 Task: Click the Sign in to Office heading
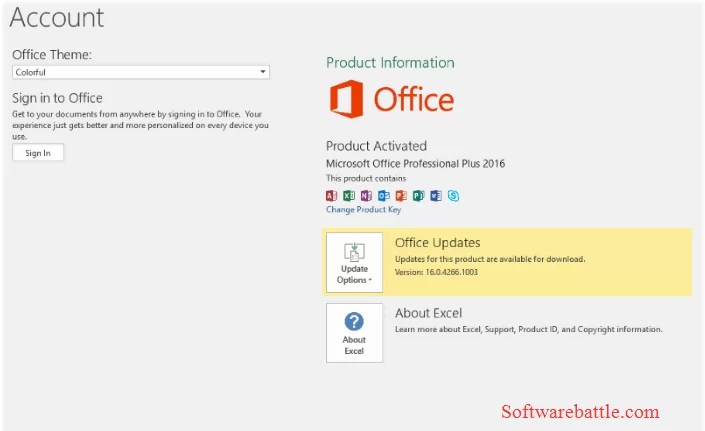click(57, 98)
